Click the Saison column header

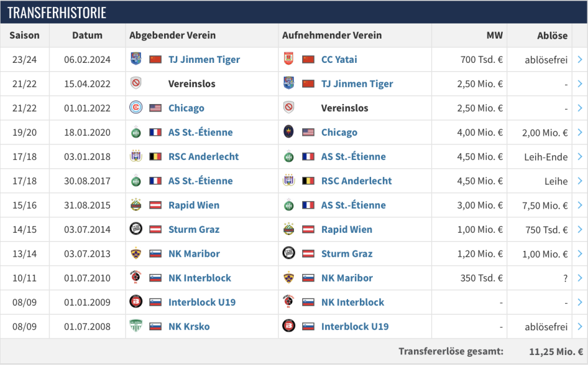(25, 35)
